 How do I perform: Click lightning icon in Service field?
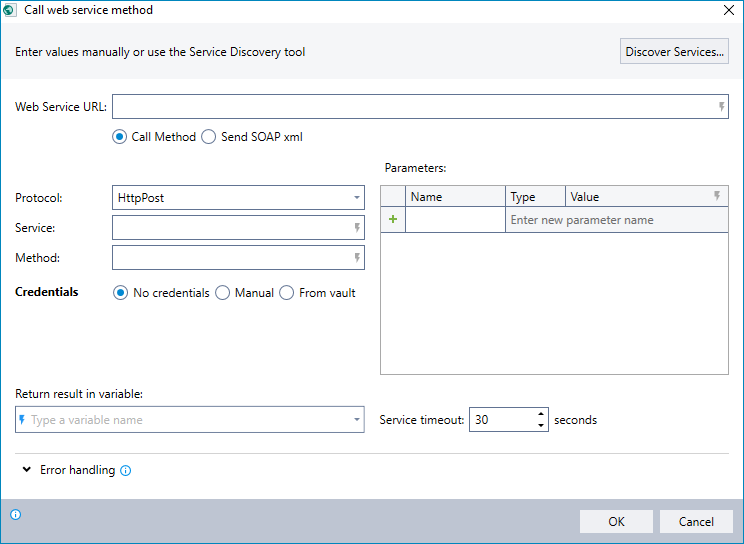[357, 228]
